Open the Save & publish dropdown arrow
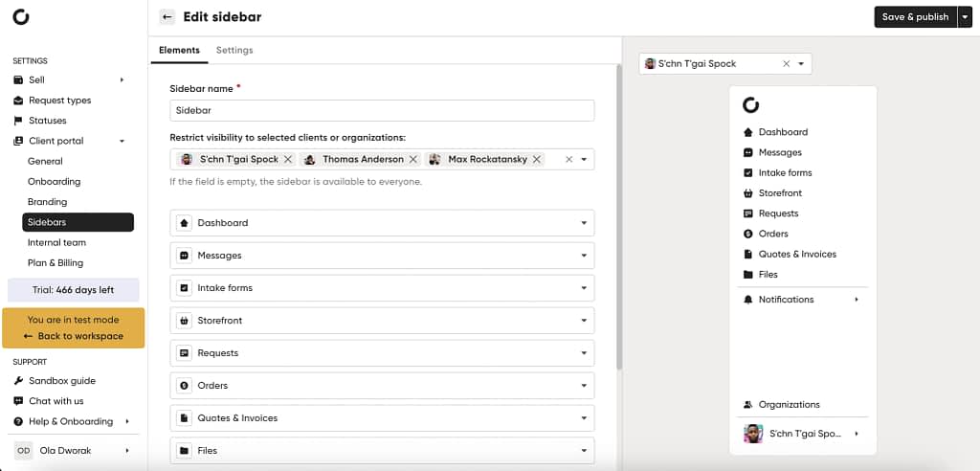The image size is (980, 471). pyautogui.click(x=965, y=17)
